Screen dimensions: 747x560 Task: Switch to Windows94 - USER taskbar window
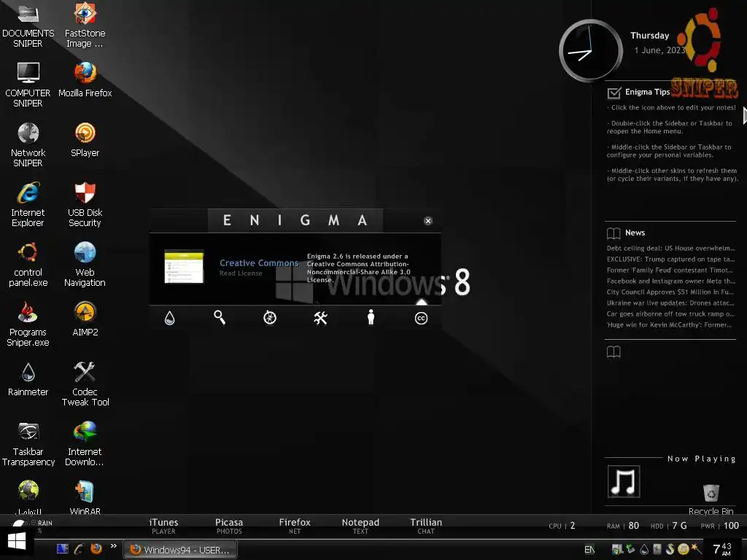coord(181,550)
